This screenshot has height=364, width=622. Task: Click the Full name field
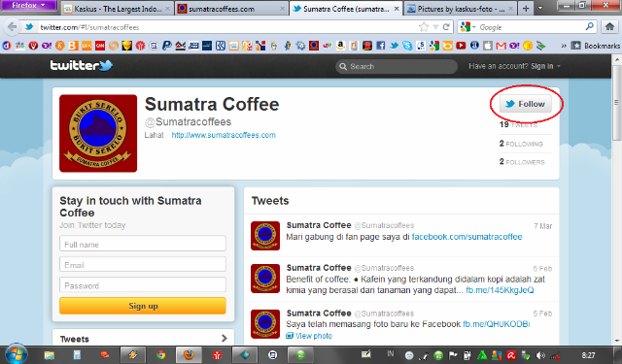[143, 244]
